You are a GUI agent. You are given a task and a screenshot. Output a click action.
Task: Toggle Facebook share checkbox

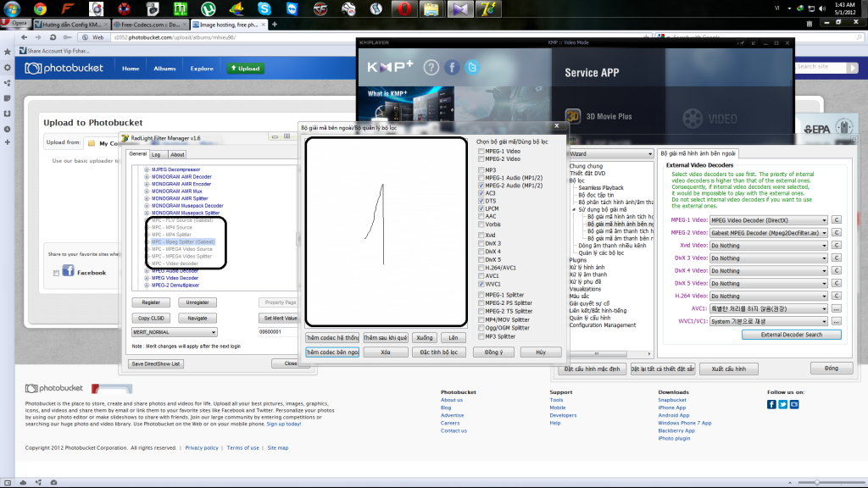[x=56, y=273]
